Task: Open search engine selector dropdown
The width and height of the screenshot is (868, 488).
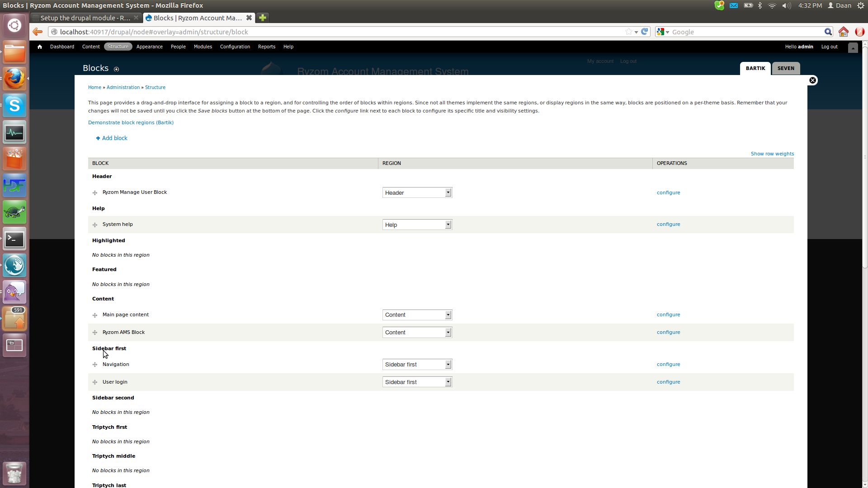Action: [663, 32]
